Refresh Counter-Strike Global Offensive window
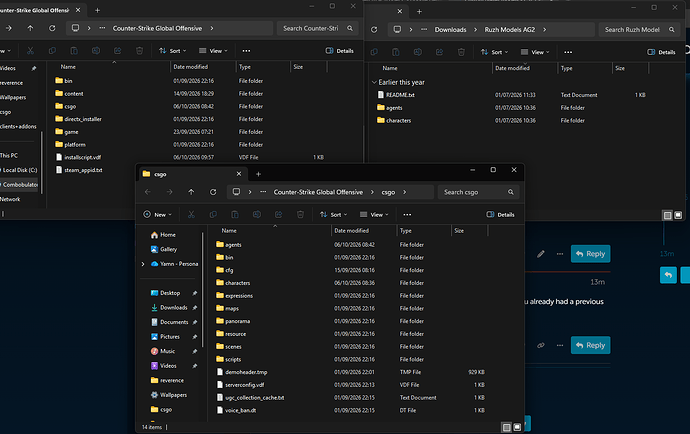690x434 pixels. point(52,28)
